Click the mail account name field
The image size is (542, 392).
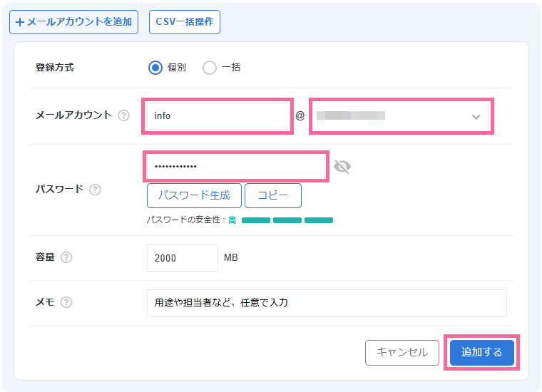217,116
